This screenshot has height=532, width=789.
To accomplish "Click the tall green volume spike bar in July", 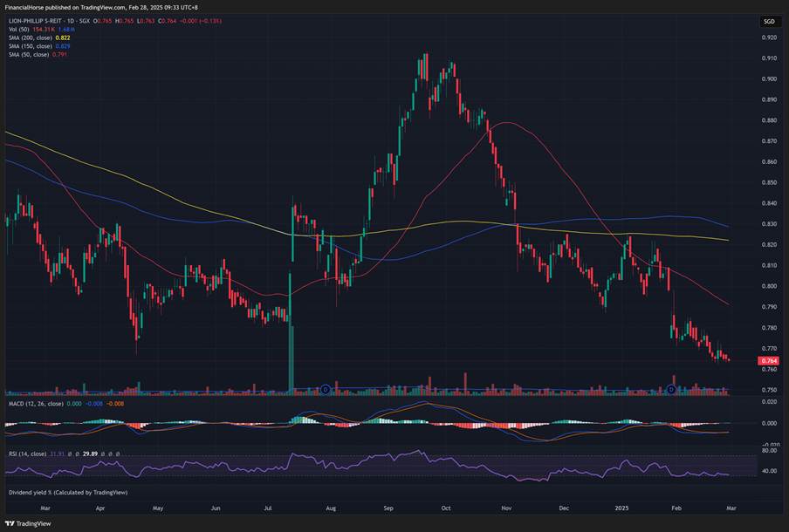I will coord(292,358).
